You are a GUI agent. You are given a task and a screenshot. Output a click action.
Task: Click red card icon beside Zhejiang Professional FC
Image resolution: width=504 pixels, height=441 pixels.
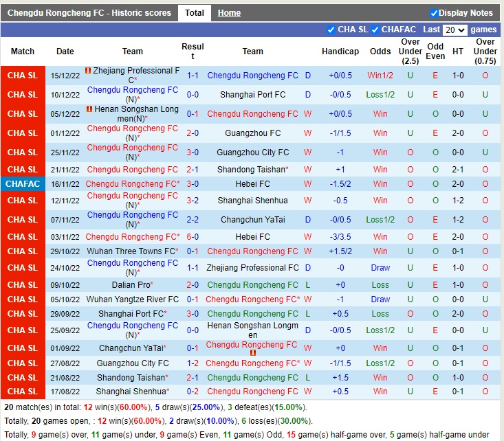(x=89, y=71)
